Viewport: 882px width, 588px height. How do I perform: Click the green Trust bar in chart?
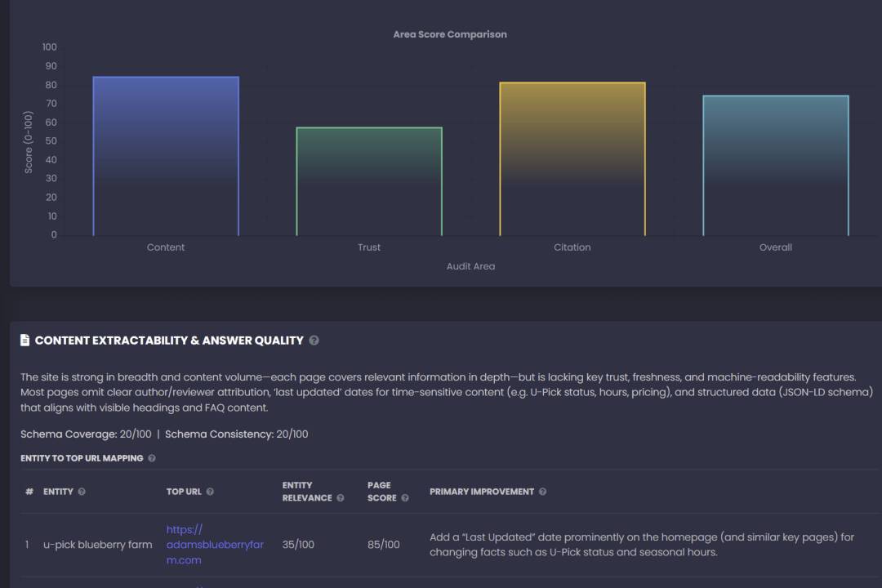pos(369,181)
